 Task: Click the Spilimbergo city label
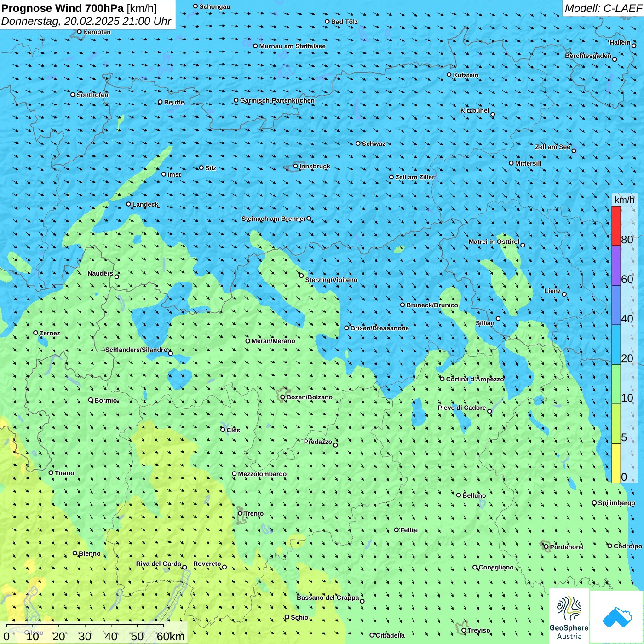[617, 503]
